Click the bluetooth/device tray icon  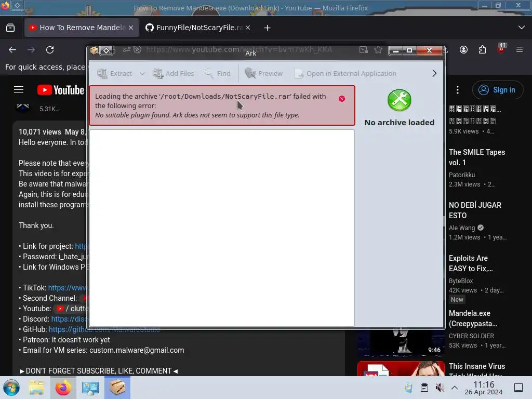pos(408,388)
